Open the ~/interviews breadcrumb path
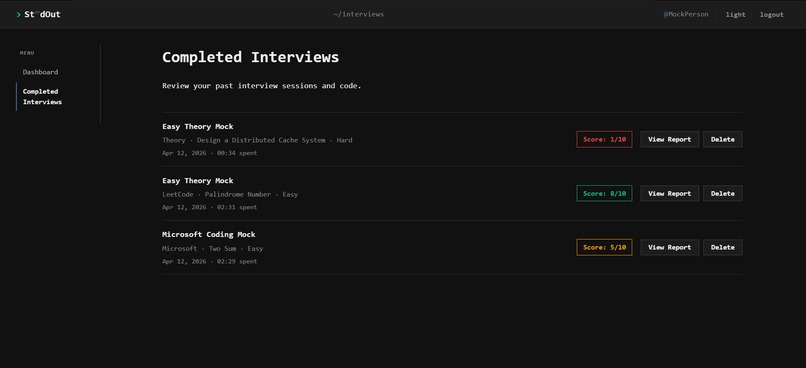 pyautogui.click(x=358, y=14)
